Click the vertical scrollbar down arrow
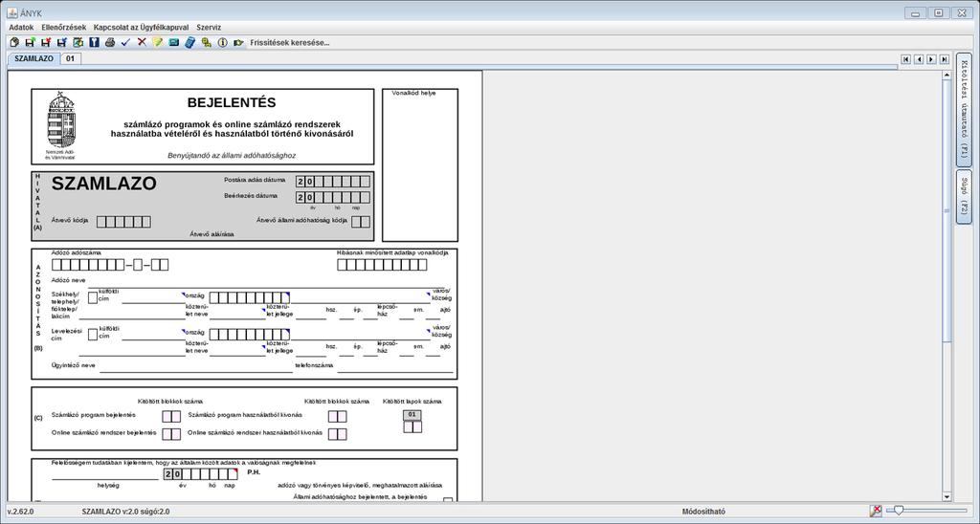 (x=947, y=497)
